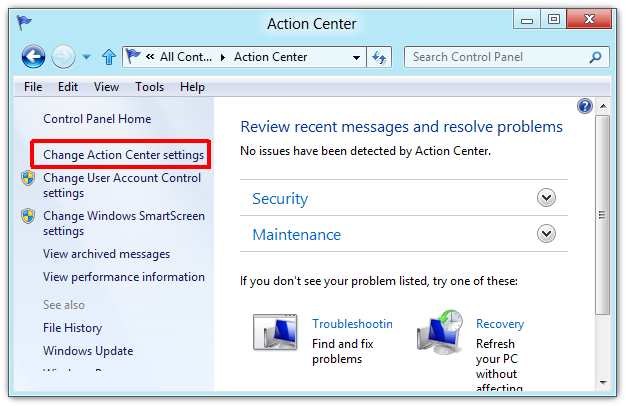
Task: Open recent locations dropdown arrow
Action: [86, 57]
